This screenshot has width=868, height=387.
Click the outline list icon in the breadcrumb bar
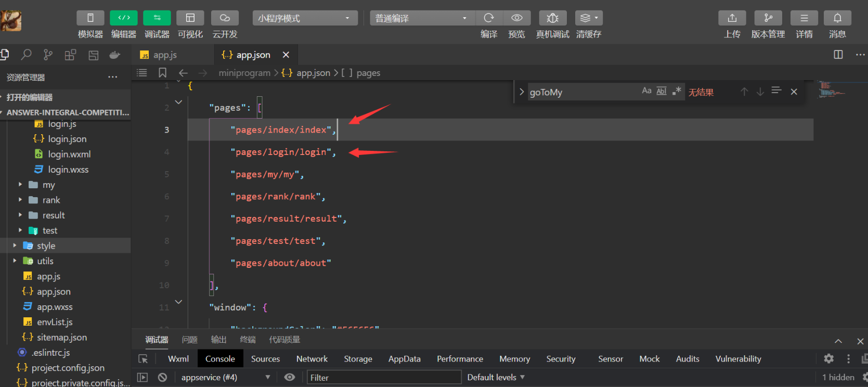[x=142, y=73]
